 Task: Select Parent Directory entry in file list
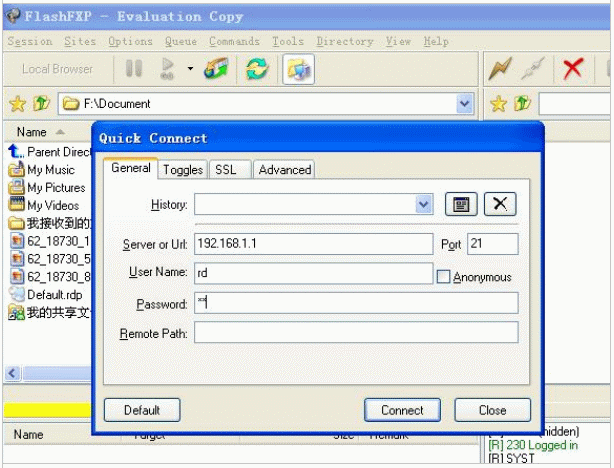49,152
